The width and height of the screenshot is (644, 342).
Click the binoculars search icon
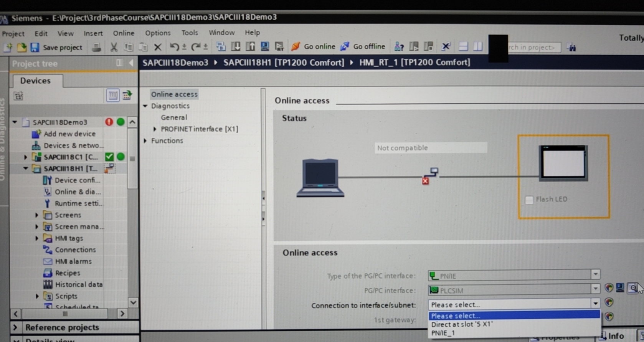571,48
